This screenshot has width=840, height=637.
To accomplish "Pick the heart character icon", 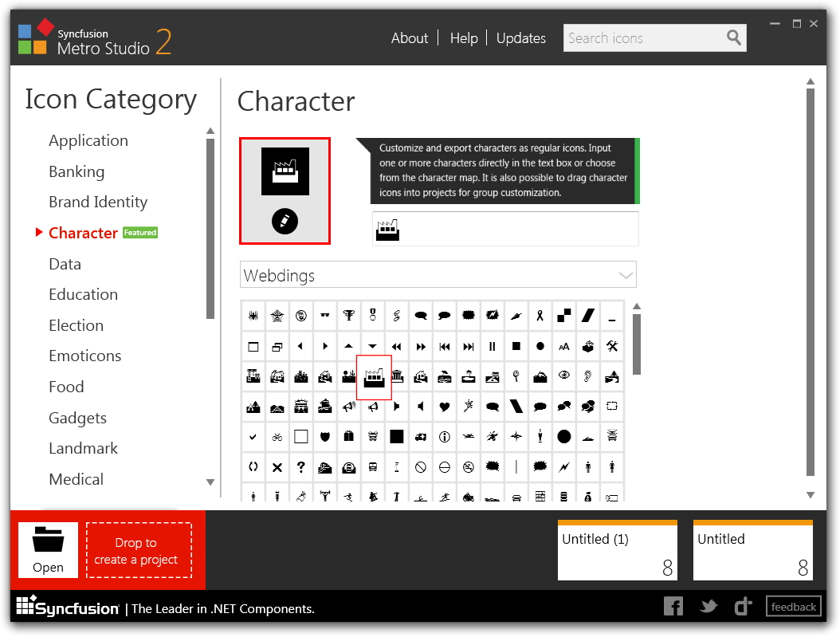I will pos(444,407).
